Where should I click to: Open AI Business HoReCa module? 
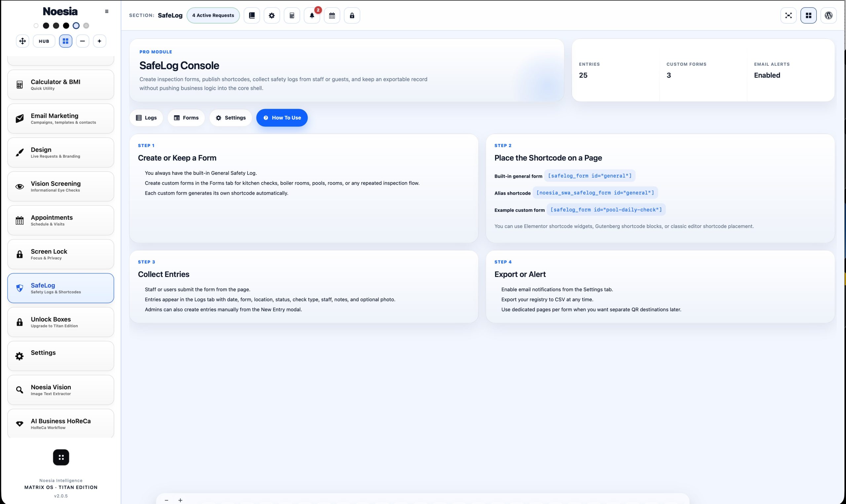click(60, 423)
